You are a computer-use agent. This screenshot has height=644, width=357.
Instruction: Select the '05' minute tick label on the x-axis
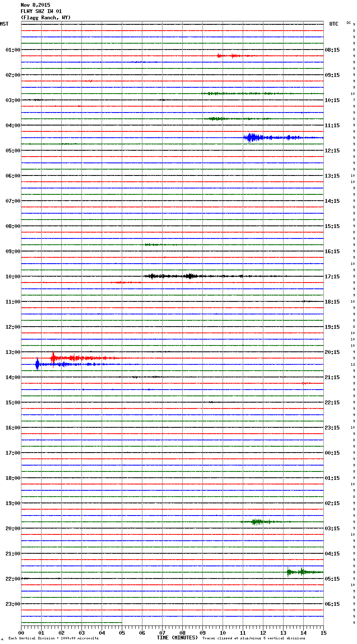pyautogui.click(x=122, y=633)
